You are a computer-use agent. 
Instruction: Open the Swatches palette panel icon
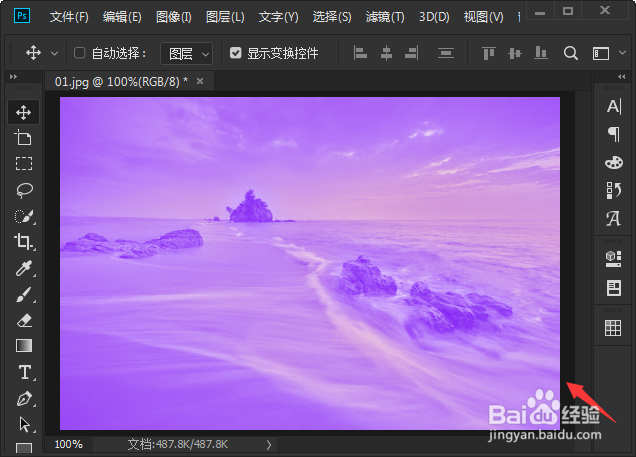tap(614, 162)
